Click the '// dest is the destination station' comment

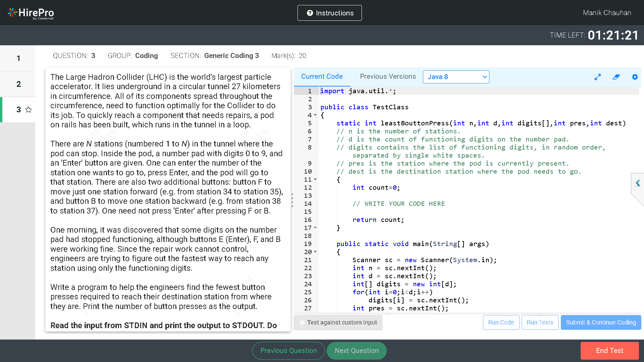[459, 172]
